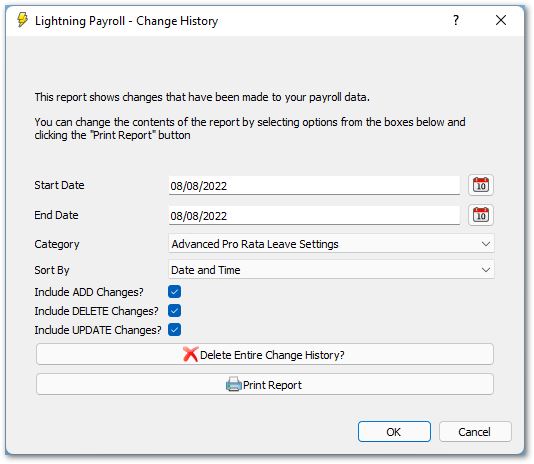This screenshot has height=464, width=534.
Task: Click the Lightning Payroll bolt icon
Action: (x=22, y=20)
